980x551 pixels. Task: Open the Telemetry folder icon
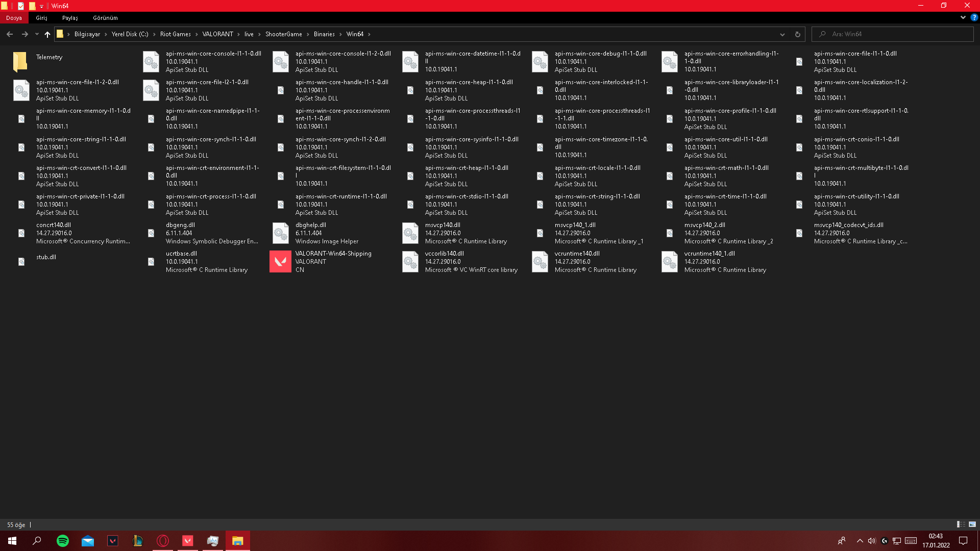pos(20,61)
